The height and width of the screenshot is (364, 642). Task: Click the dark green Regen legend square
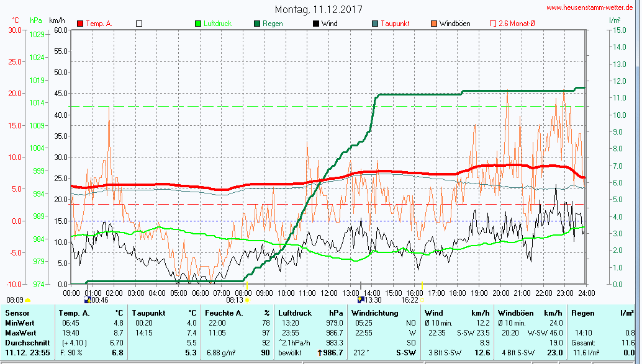click(x=257, y=24)
